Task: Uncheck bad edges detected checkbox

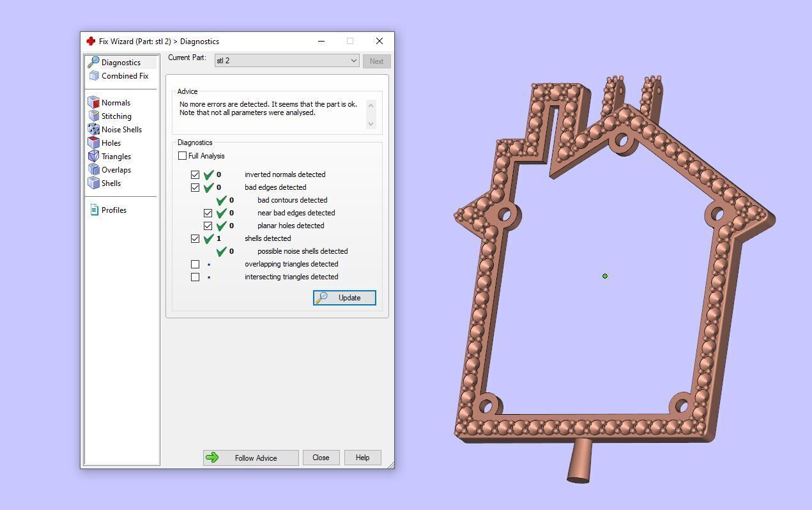Action: (195, 187)
